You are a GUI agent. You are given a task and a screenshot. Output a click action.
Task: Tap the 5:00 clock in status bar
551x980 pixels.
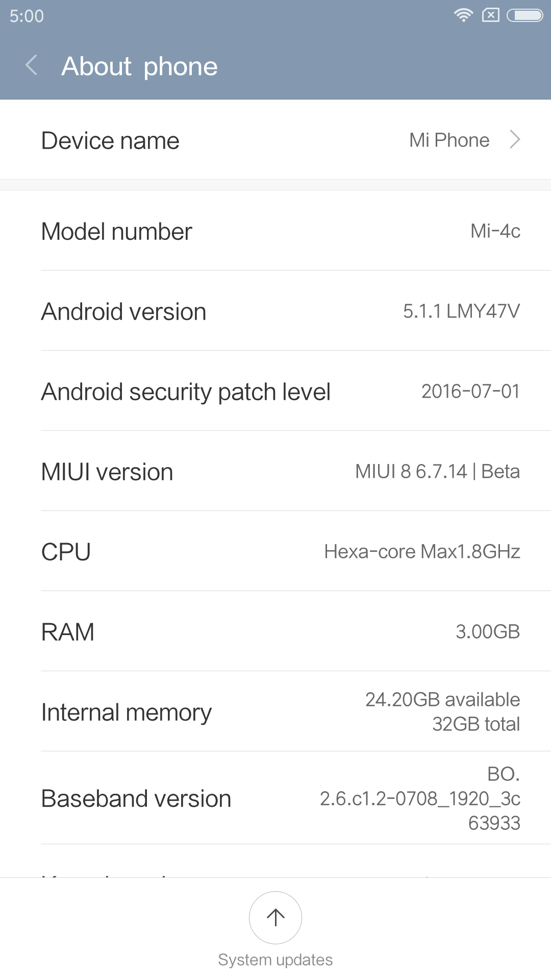[27, 16]
